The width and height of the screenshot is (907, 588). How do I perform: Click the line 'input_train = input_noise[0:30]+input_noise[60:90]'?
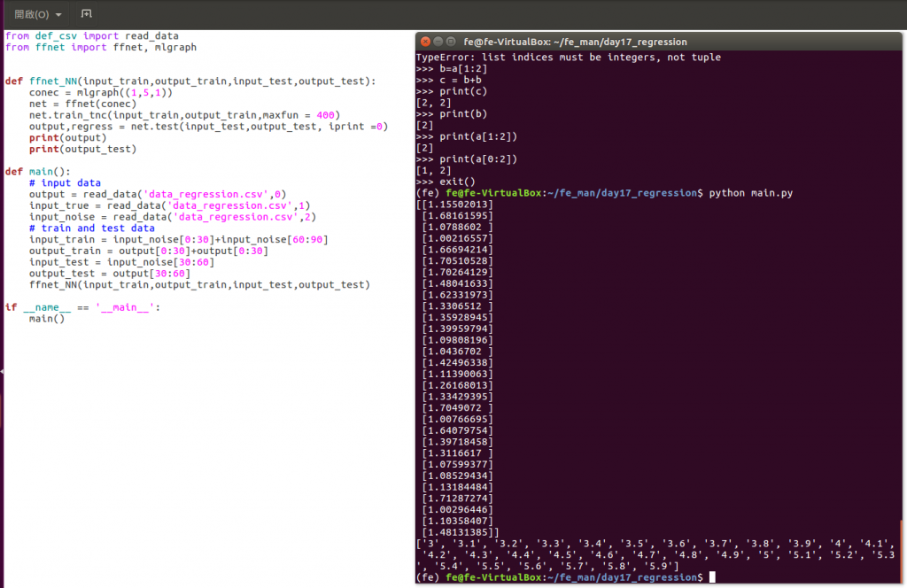(x=179, y=239)
